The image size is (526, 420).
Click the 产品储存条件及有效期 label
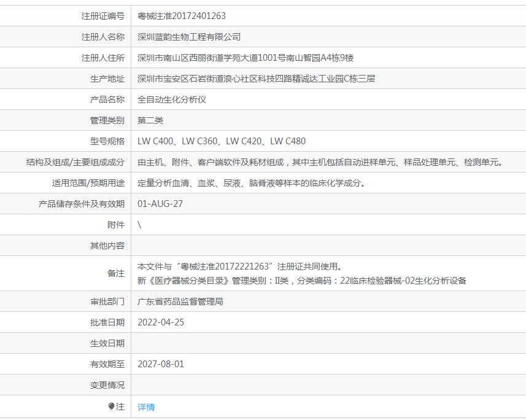[82, 204]
